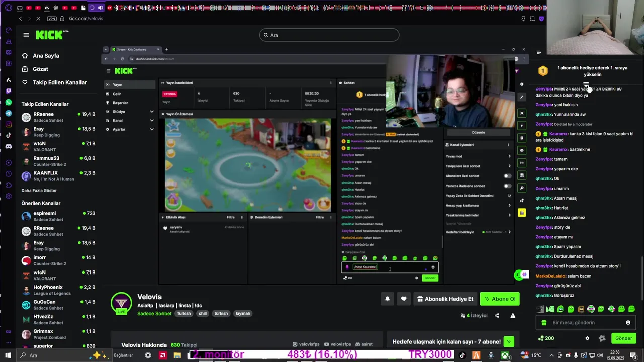644x362 pixels.
Task: Select the Turkish tag
Action: click(184, 313)
